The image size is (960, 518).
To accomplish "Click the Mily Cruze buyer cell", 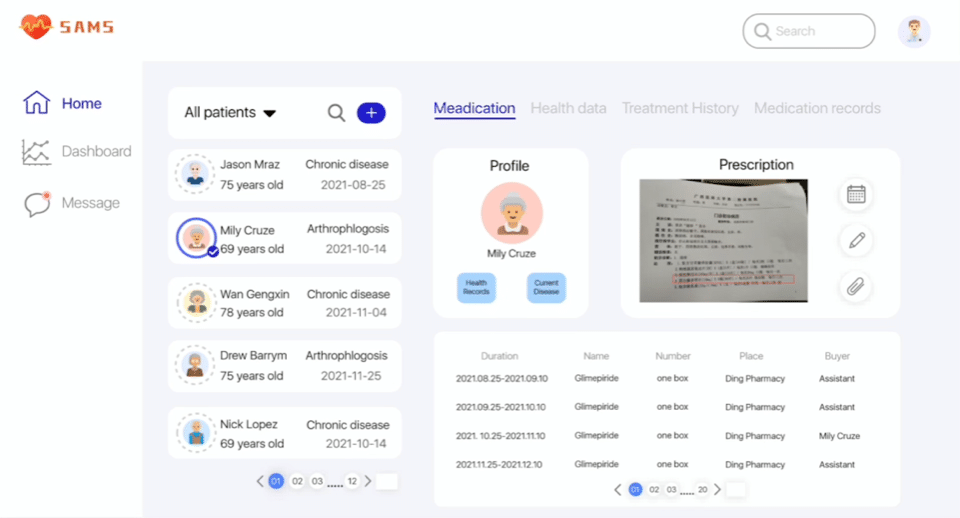I will click(839, 435).
